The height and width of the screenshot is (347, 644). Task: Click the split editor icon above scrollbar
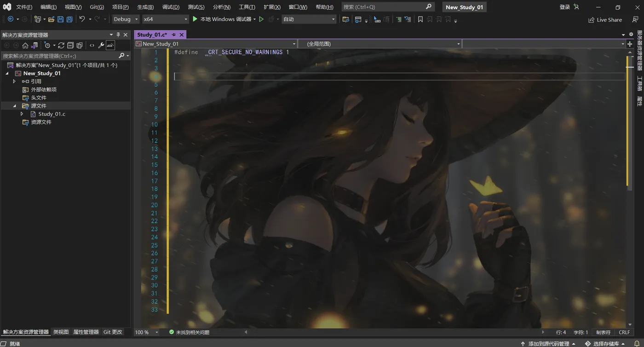[630, 44]
